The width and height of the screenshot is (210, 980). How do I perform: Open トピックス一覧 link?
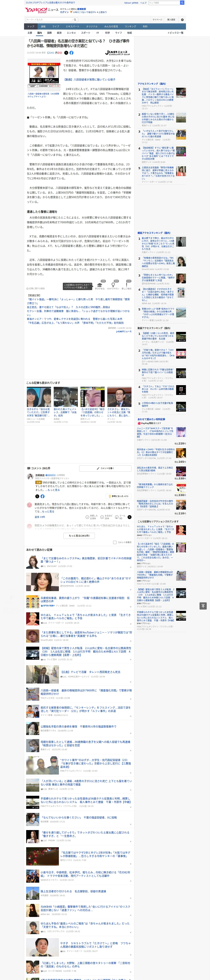coord(175,33)
